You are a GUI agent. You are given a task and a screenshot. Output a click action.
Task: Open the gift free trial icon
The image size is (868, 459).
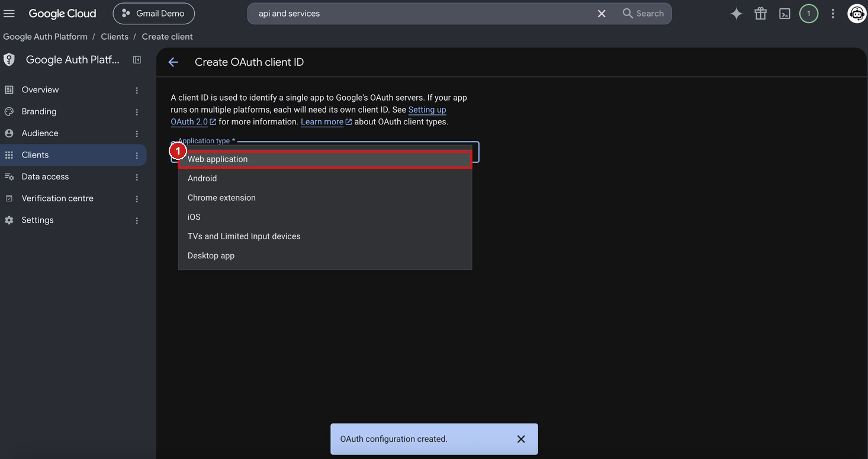point(760,14)
